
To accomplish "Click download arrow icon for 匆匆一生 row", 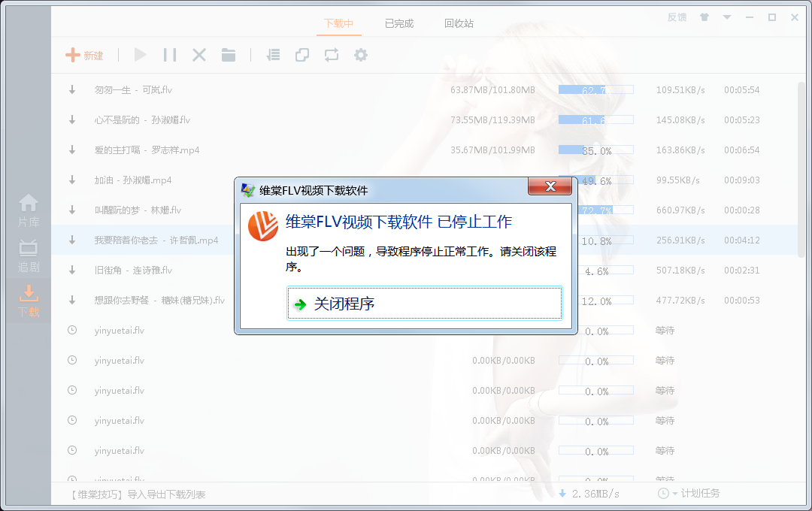I will (72, 89).
